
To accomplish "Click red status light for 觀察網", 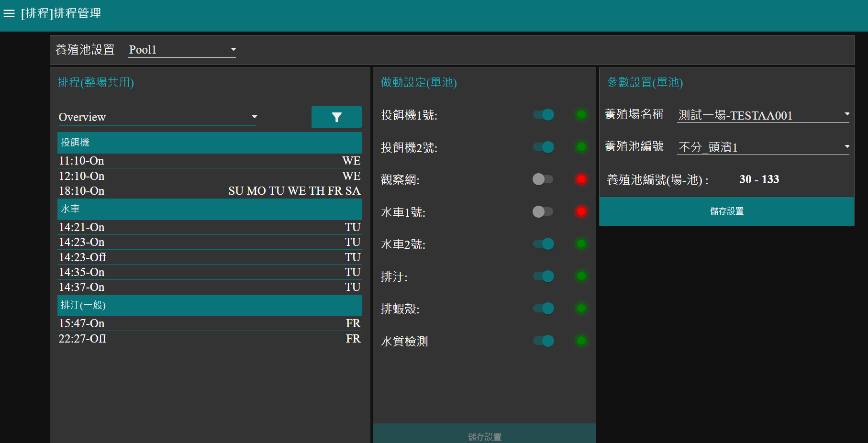I will coord(581,179).
